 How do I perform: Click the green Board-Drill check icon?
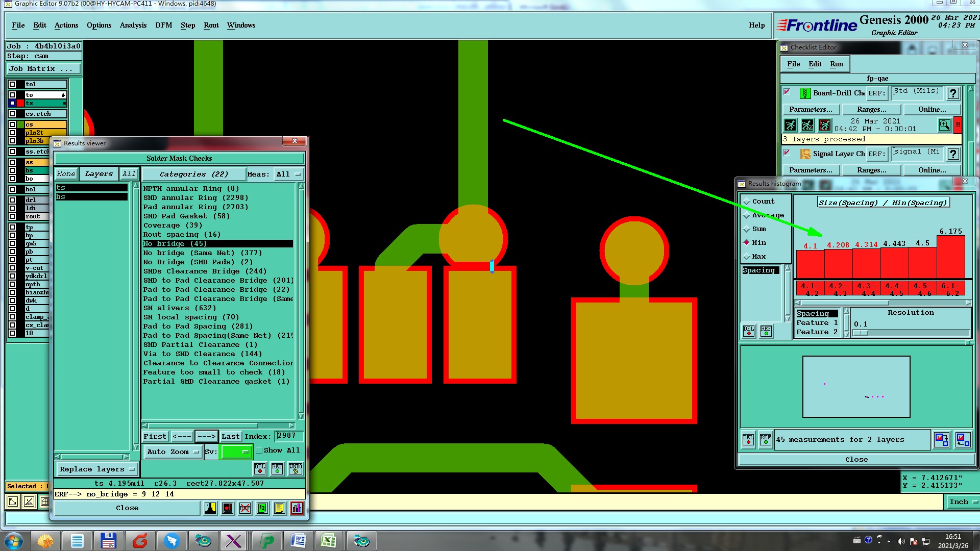coord(805,93)
